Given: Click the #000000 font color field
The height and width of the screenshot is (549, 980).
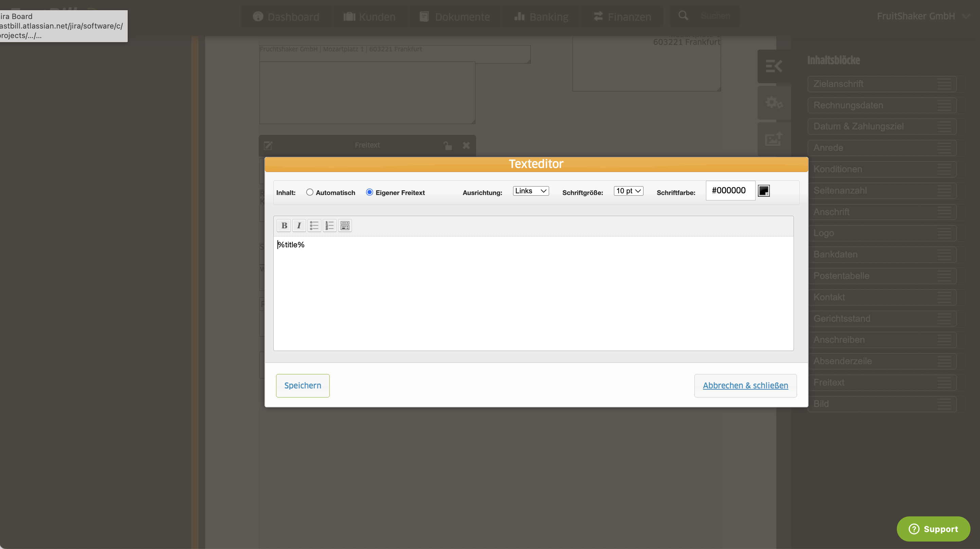Looking at the screenshot, I should tap(730, 190).
